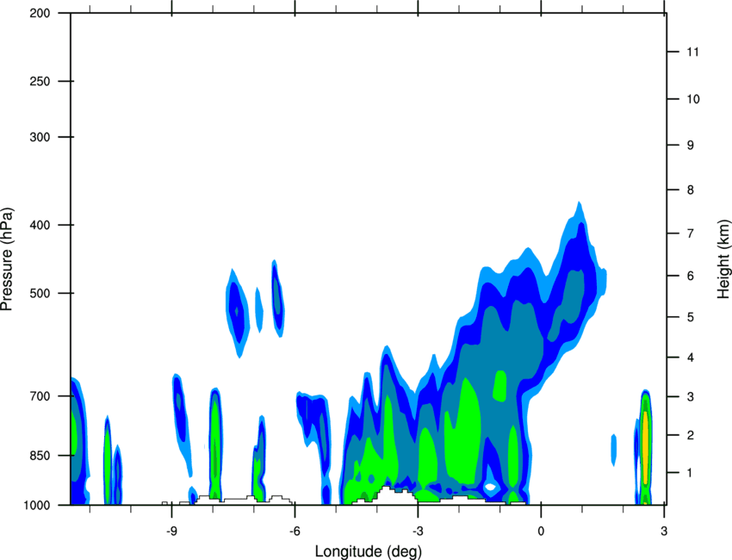The width and height of the screenshot is (732, 560).
Task: Click the 'Height (km)' axis title
Action: [x=723, y=258]
